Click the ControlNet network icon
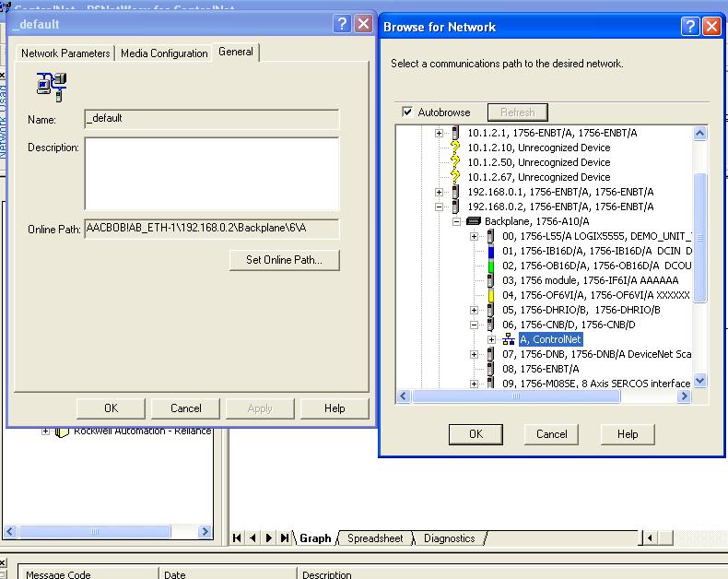The height and width of the screenshot is (579, 728). tap(509, 339)
